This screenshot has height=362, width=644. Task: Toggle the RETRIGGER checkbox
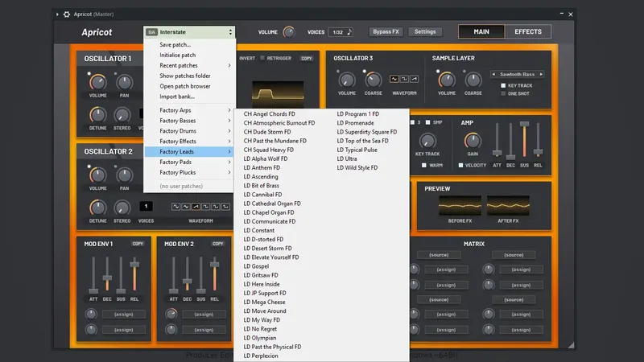262,58
